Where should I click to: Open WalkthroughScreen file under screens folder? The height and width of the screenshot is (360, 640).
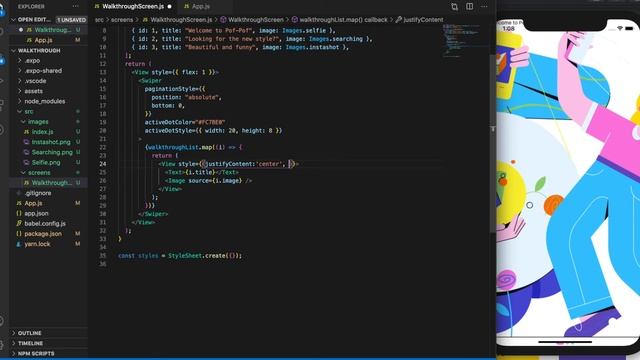tap(51, 183)
